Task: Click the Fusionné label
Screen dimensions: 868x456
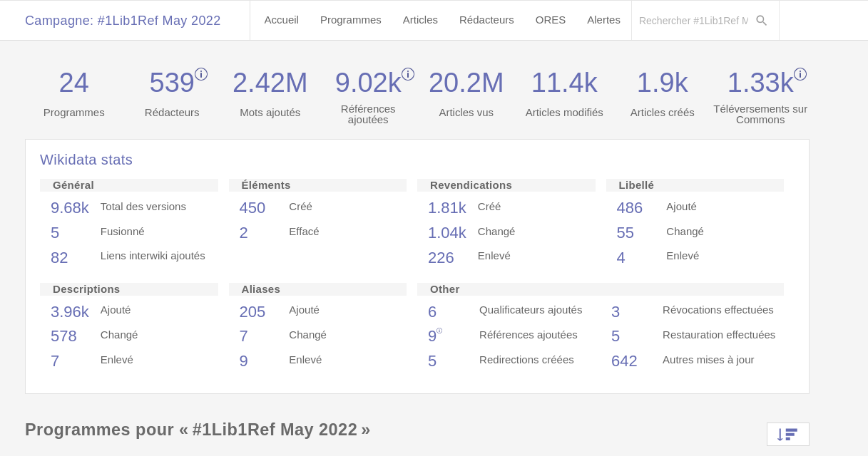Action: (x=123, y=231)
